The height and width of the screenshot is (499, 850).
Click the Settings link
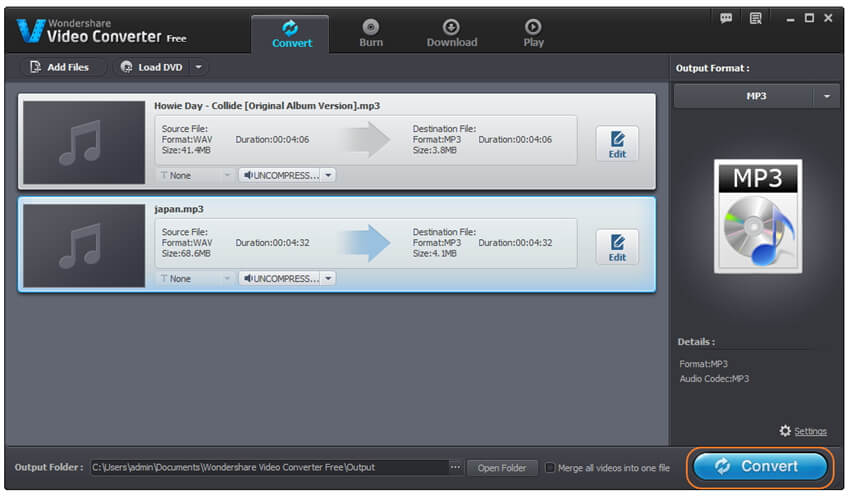coord(810,431)
